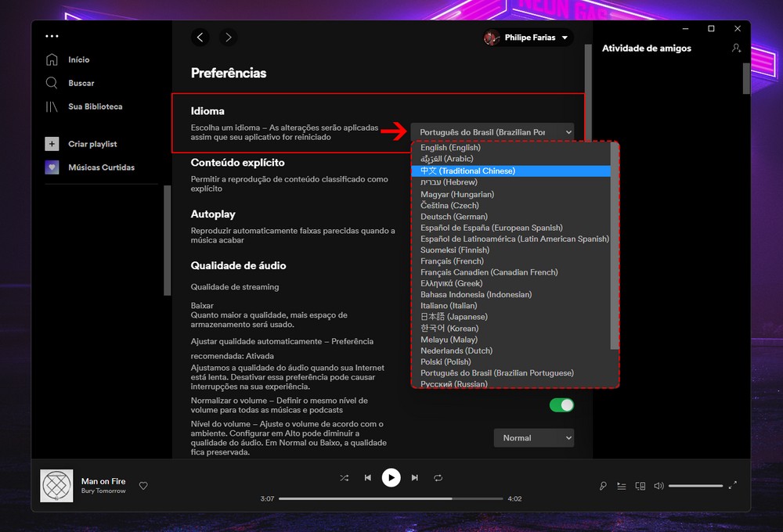The height and width of the screenshot is (532, 783).
Task: Open the play queue icon
Action: tap(622, 486)
